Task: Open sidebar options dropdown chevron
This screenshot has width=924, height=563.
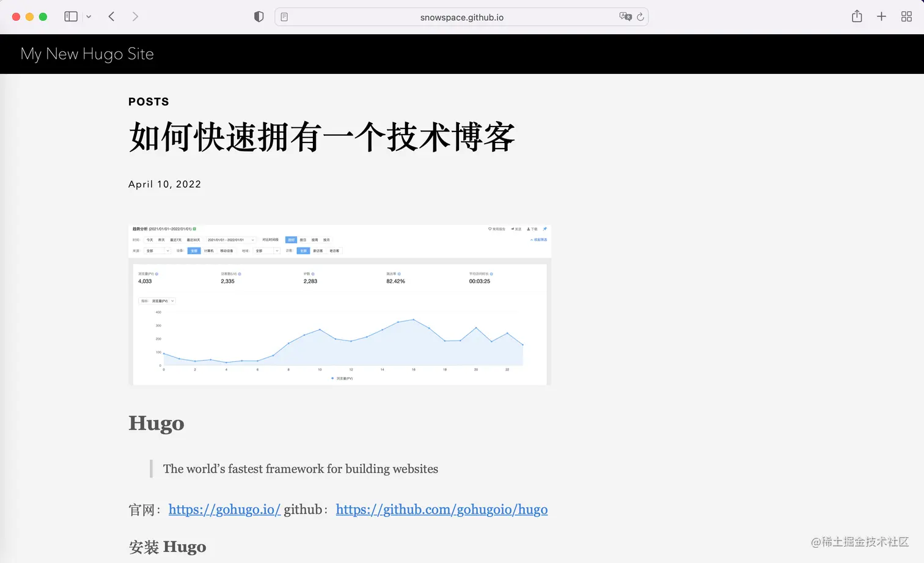Action: (x=89, y=17)
